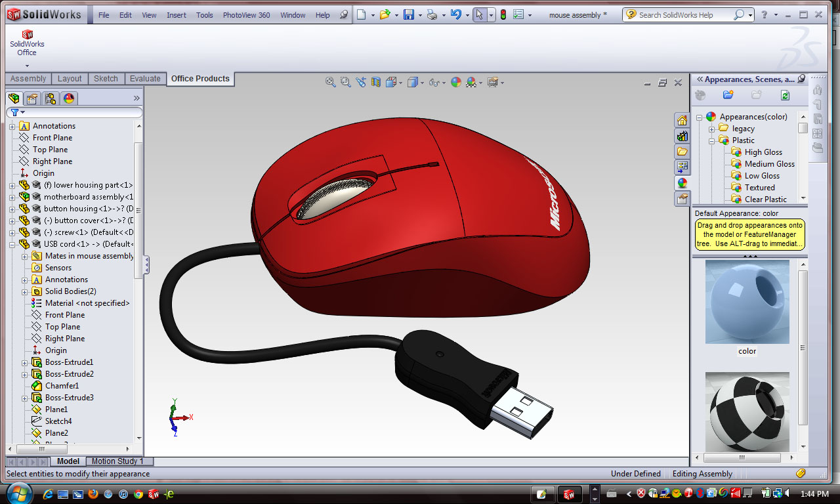Open the Motion Study 1 tab

[117, 461]
